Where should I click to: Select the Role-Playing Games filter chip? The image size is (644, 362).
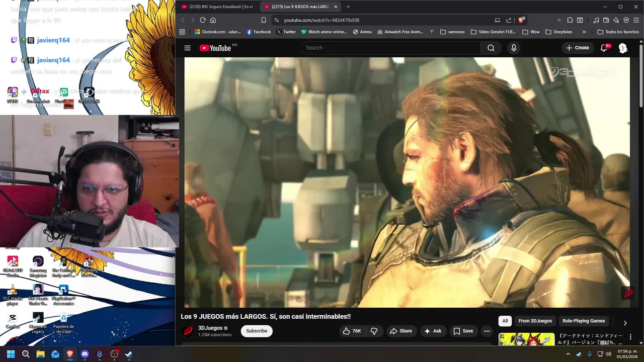[x=584, y=321]
